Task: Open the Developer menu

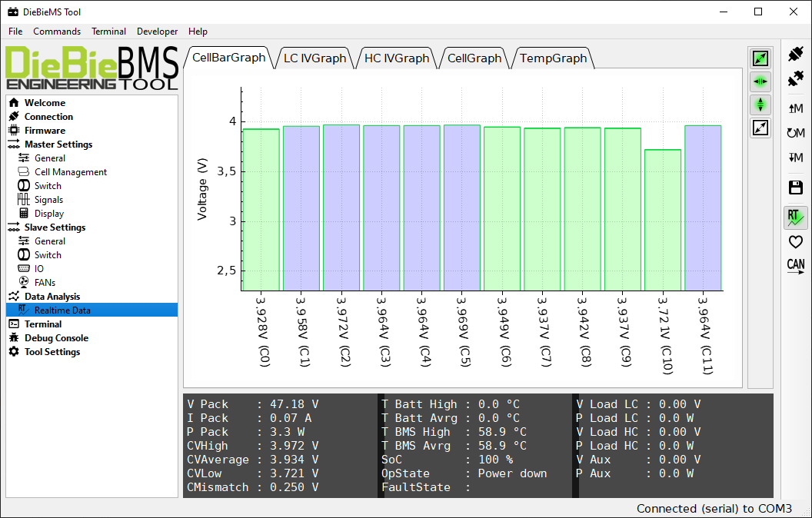Action: [x=157, y=32]
